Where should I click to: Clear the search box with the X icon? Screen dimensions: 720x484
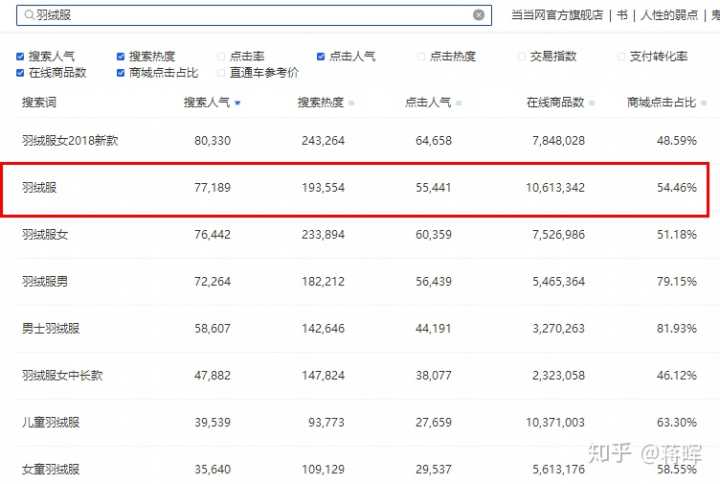click(x=478, y=15)
